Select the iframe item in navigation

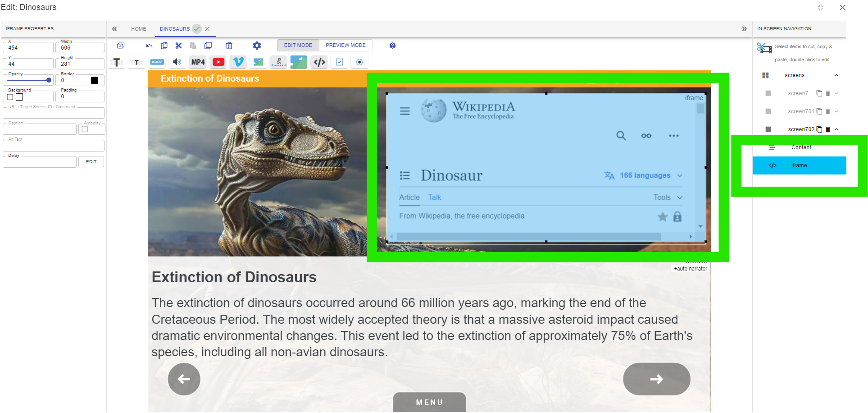[800, 165]
